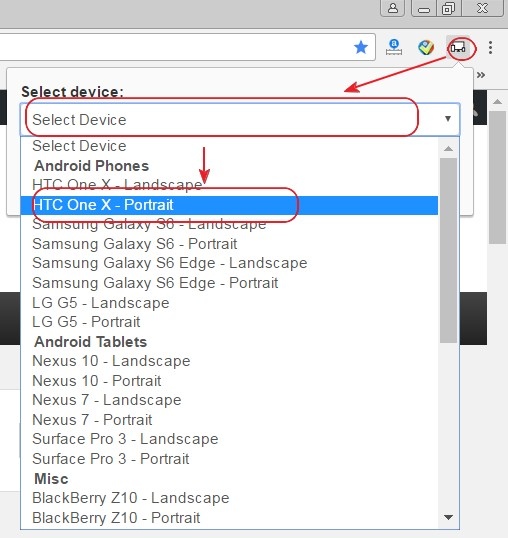
Task: Click the colorful checkmark extension icon
Action: pos(426,47)
